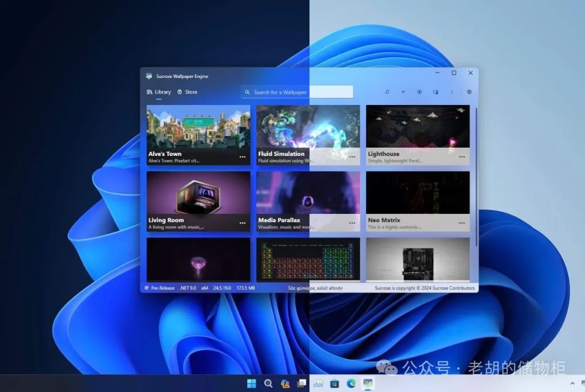Open the Neo Matrix more options
The width and height of the screenshot is (585, 392).
(462, 223)
